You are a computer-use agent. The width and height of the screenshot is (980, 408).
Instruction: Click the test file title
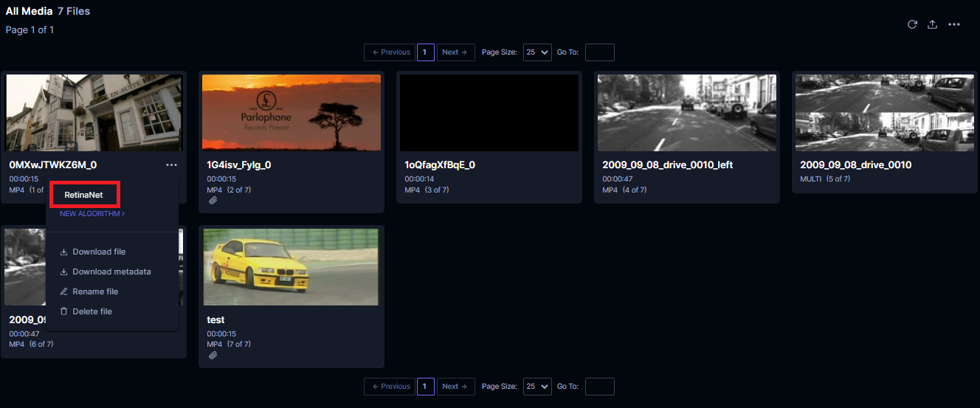216,320
